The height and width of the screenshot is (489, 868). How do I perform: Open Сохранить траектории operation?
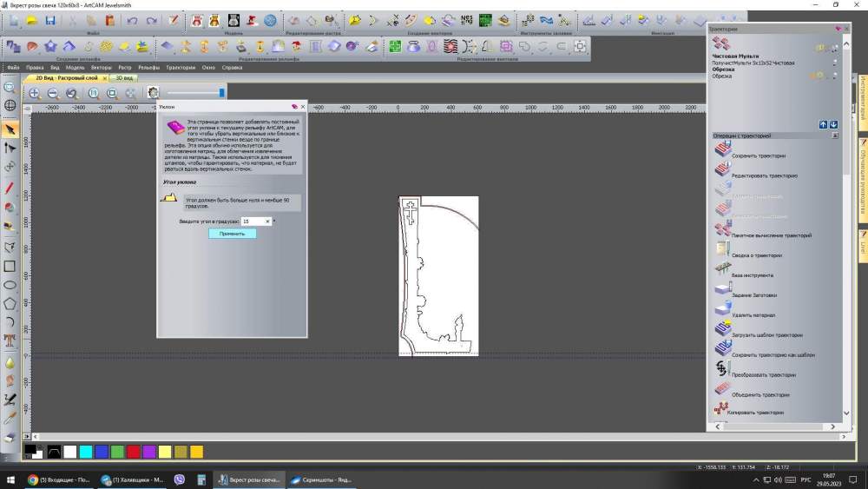pyautogui.click(x=758, y=155)
